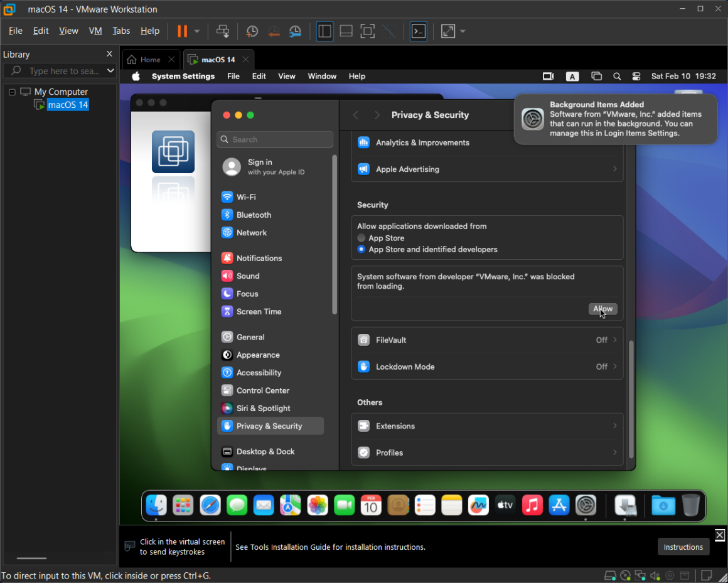The width and height of the screenshot is (728, 583).
Task: Click the Privacy & Security pane scrollbar
Action: pos(631,399)
